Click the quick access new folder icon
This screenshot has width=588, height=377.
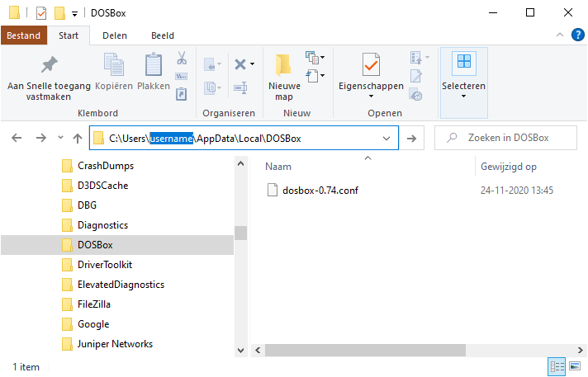coord(59,13)
